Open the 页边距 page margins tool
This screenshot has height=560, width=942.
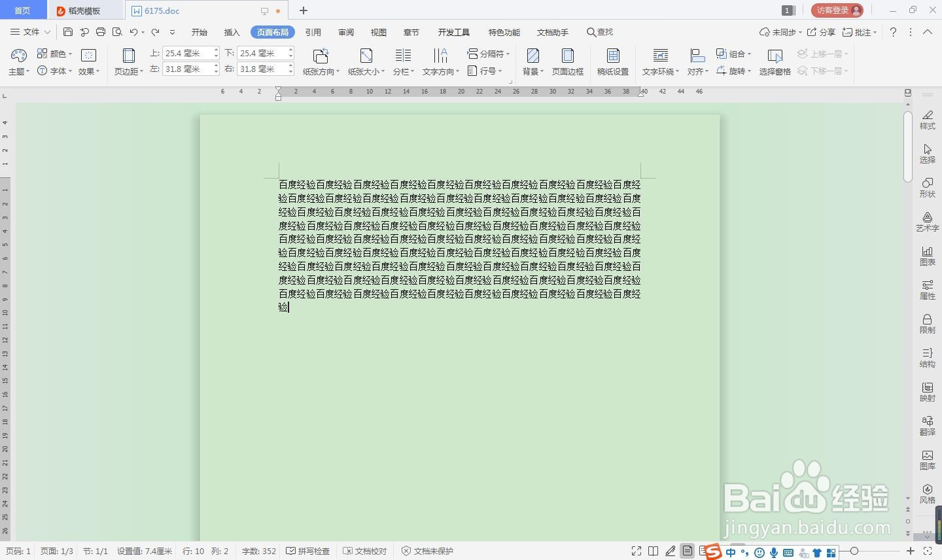129,62
